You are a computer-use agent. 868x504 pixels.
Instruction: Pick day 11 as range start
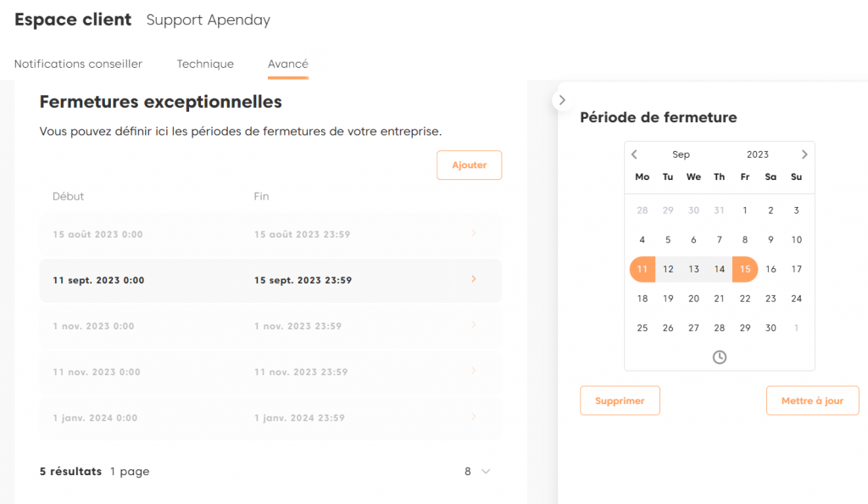tap(643, 269)
